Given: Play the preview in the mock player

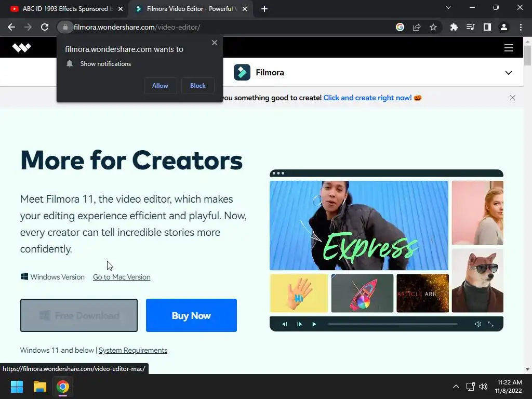Looking at the screenshot, I should tap(314, 324).
